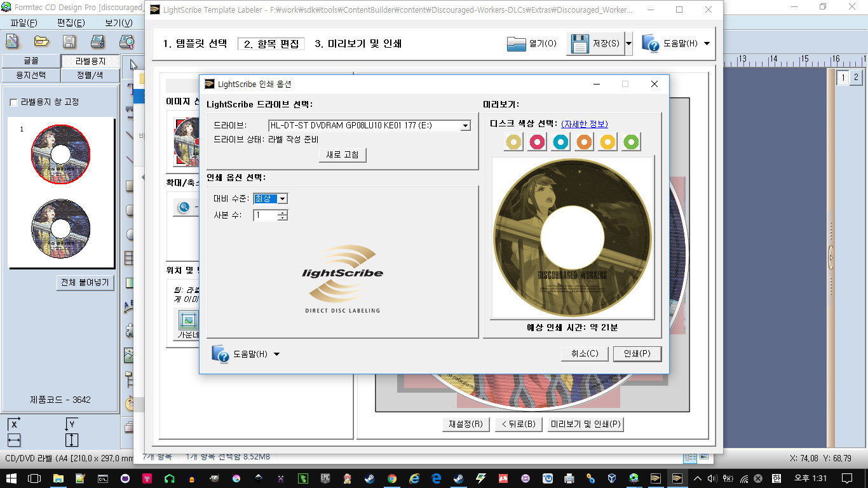Screen dimensions: 868x488
Task: Open the drive selection dropdown
Action: pyautogui.click(x=465, y=126)
